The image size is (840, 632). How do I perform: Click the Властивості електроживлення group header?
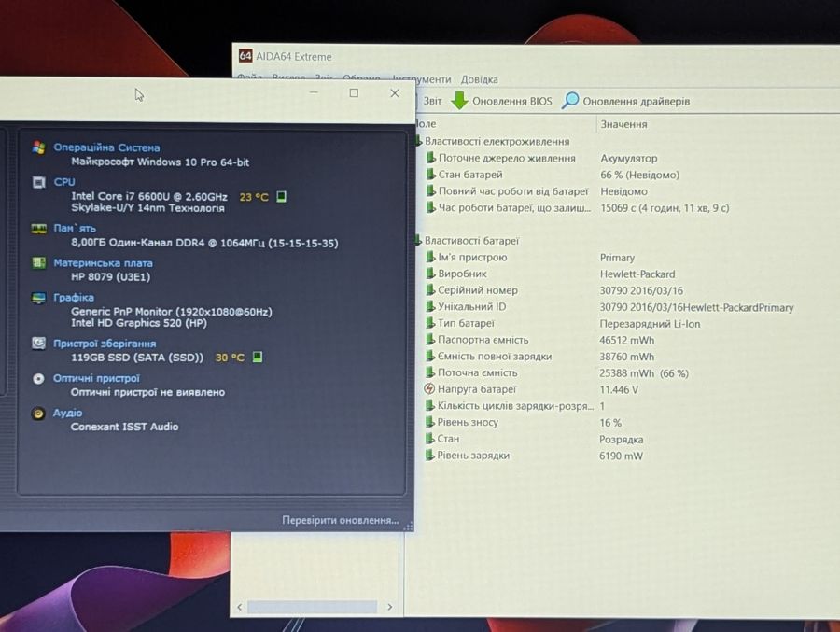[497, 142]
